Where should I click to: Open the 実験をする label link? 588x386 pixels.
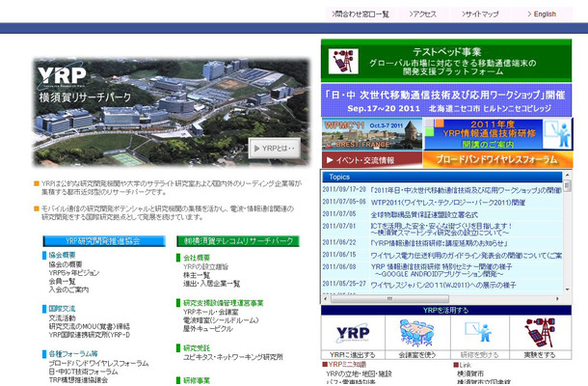pyautogui.click(x=540, y=355)
